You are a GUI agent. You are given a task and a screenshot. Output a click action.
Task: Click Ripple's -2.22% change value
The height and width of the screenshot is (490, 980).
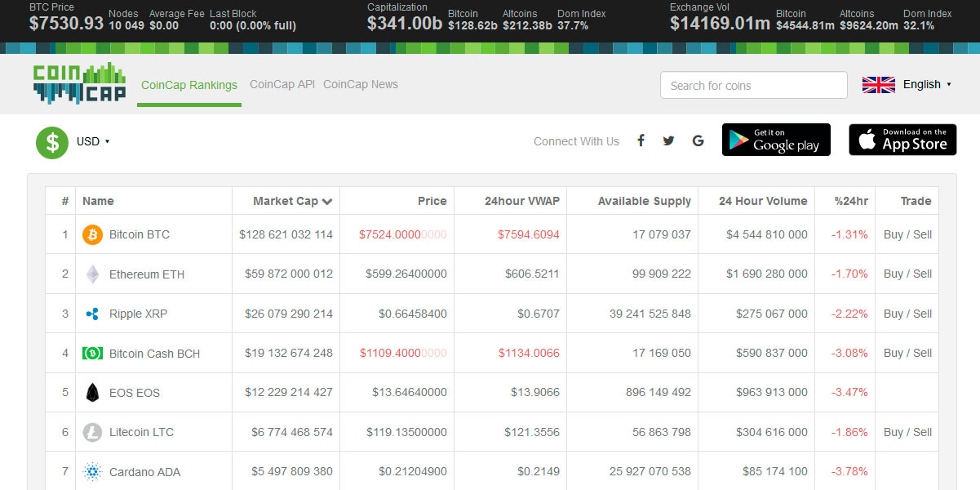[849, 314]
